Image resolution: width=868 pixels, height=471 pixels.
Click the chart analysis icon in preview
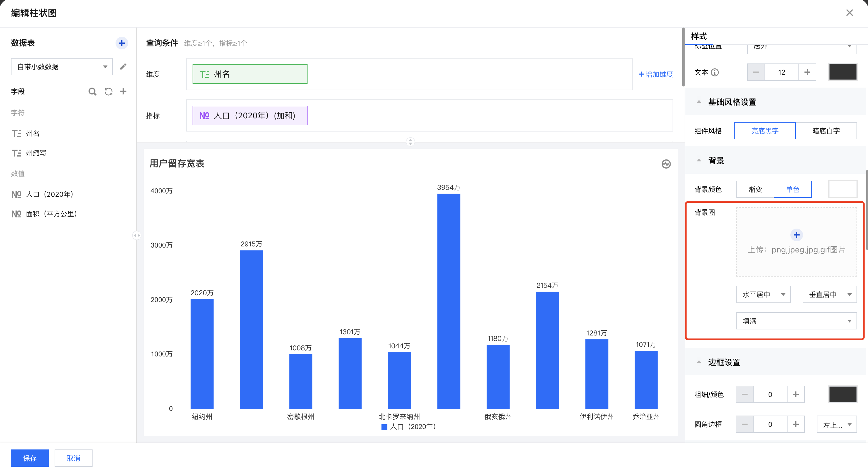pyautogui.click(x=666, y=164)
